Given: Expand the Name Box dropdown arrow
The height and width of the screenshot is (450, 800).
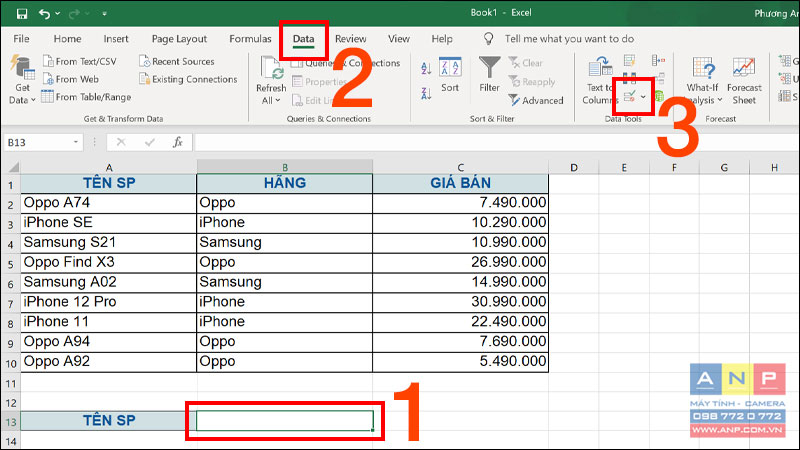Looking at the screenshot, I should tap(76, 142).
